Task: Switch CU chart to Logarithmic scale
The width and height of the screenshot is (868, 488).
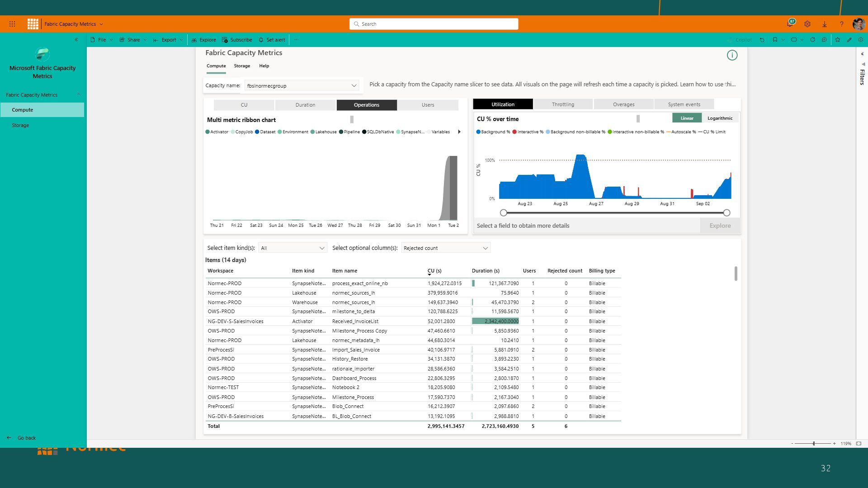Action: pyautogui.click(x=720, y=118)
